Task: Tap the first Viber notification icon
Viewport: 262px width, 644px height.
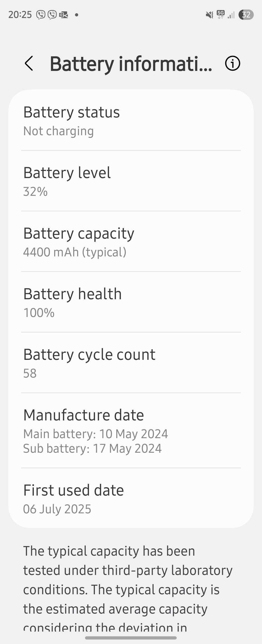Action: [x=41, y=15]
